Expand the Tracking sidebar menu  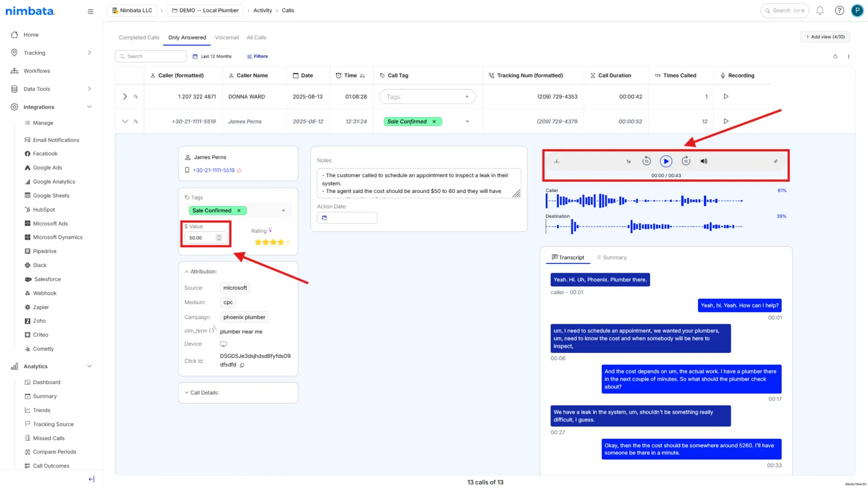(51, 53)
